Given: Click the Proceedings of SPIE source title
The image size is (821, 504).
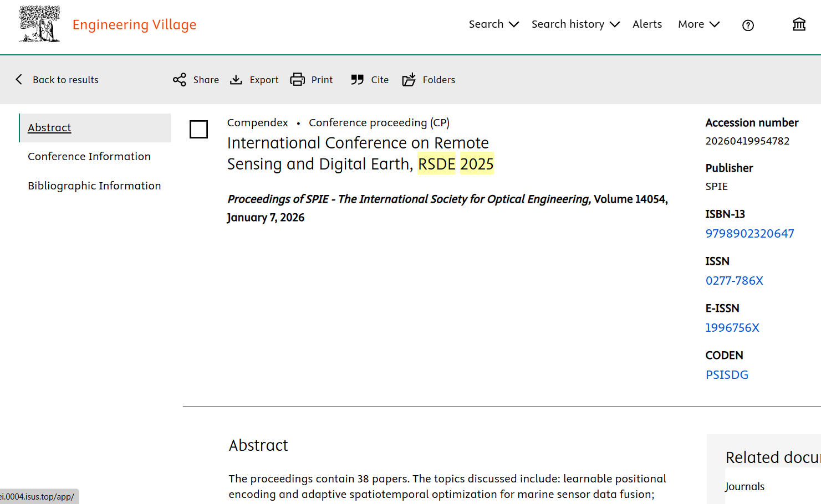Looking at the screenshot, I should [x=409, y=199].
